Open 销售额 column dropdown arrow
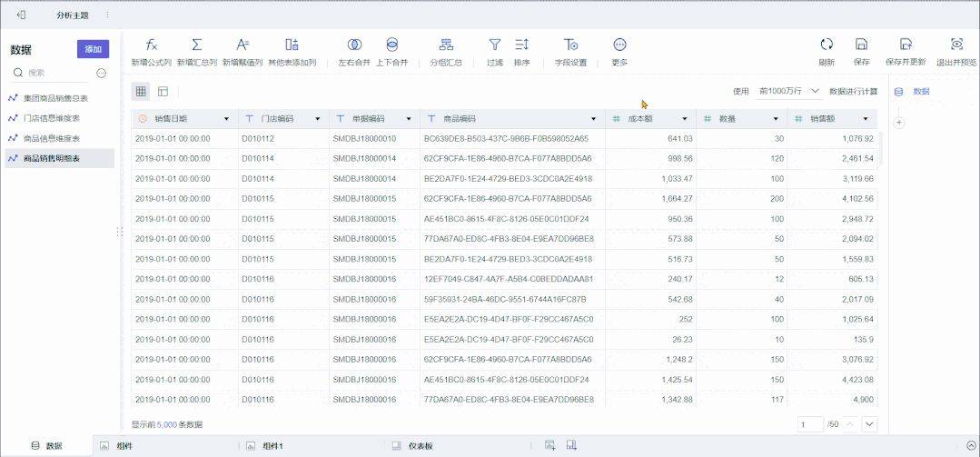The width and height of the screenshot is (980, 457). [866, 119]
